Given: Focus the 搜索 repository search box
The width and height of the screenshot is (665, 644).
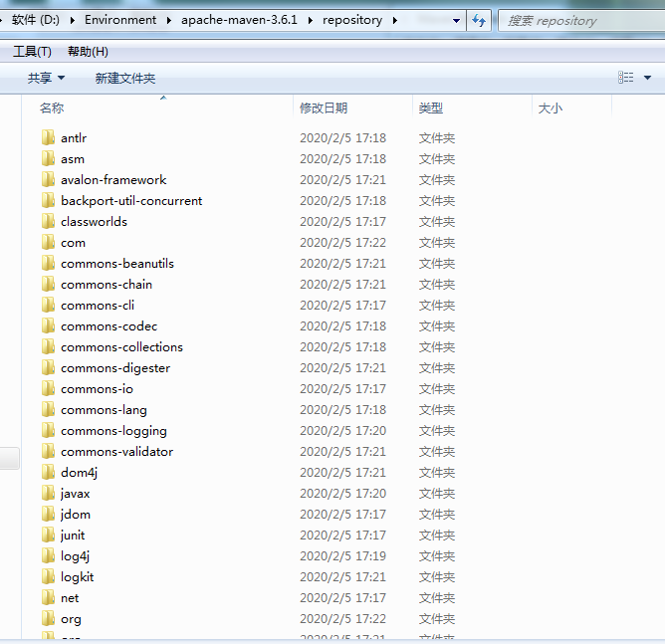Looking at the screenshot, I should [x=581, y=20].
